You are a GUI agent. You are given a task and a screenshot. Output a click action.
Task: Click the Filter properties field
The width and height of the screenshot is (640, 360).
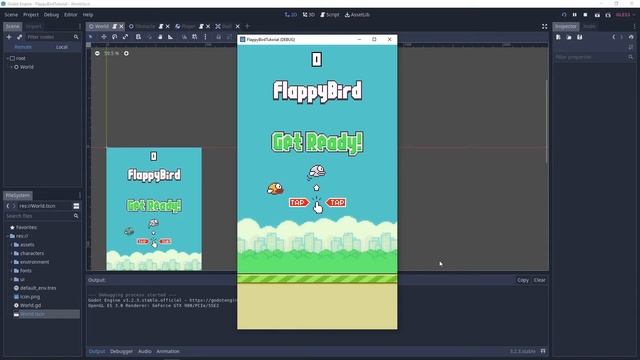tap(594, 57)
